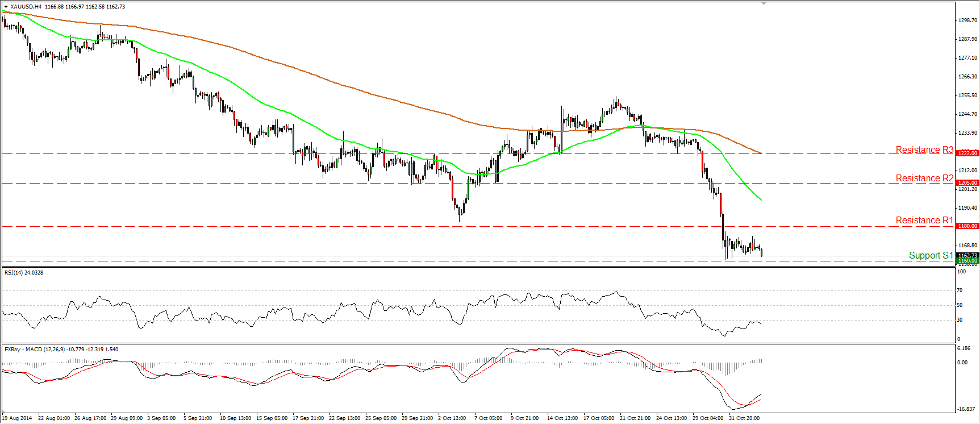
Task: Click the 1287.90 price axis value
Action: click(x=968, y=39)
